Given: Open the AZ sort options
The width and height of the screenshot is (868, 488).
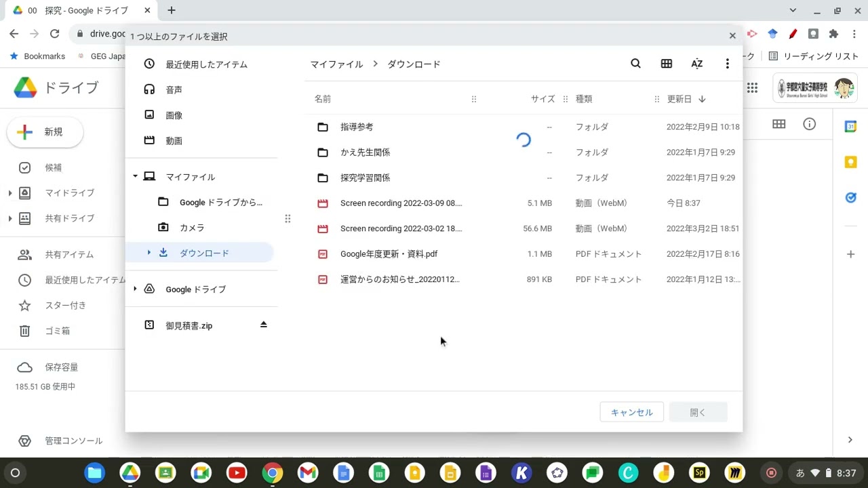Looking at the screenshot, I should 696,64.
